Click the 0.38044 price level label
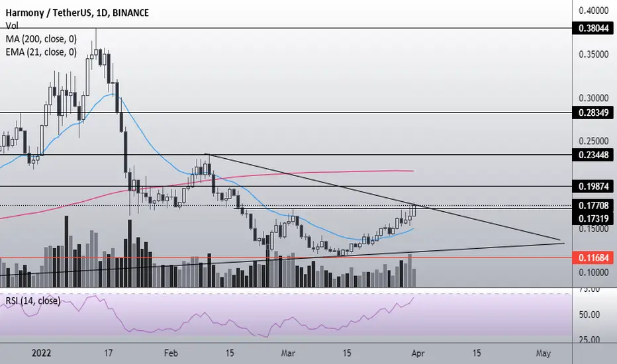This screenshot has width=617, height=364. click(593, 28)
